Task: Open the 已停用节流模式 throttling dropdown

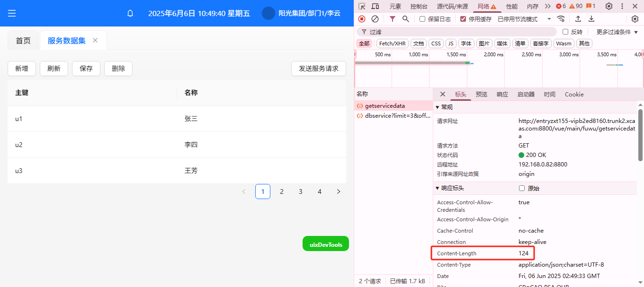Action: pyautogui.click(x=525, y=19)
